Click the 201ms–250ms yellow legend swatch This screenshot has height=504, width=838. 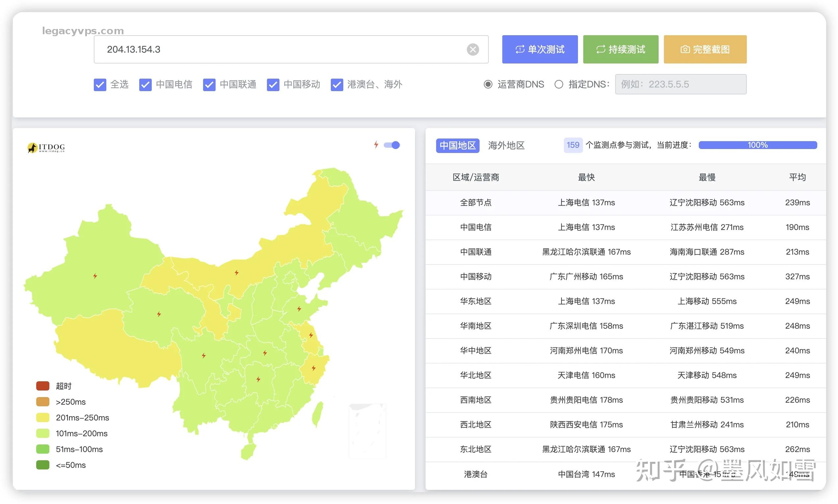pos(43,417)
